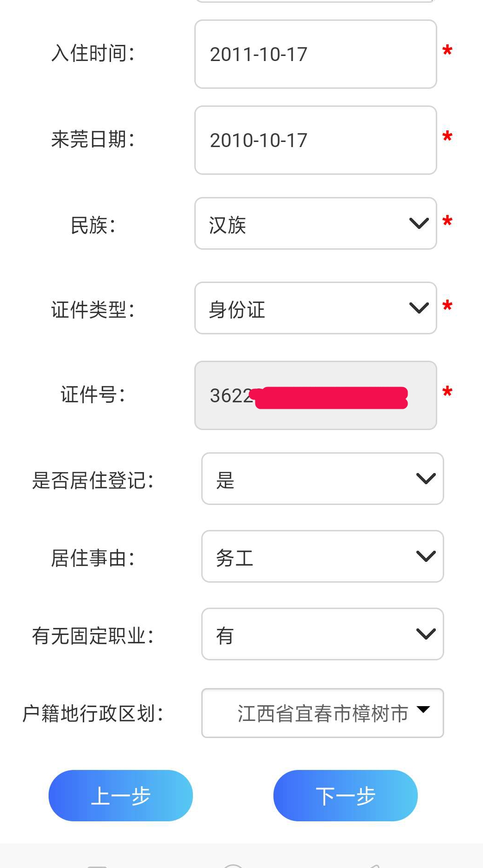Click the black triangle beside 江西省宜春市樟树市
The image size is (483, 868).
423,709
